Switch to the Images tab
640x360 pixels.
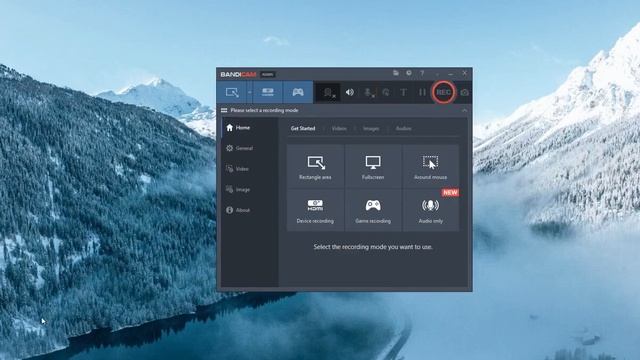tap(371, 129)
